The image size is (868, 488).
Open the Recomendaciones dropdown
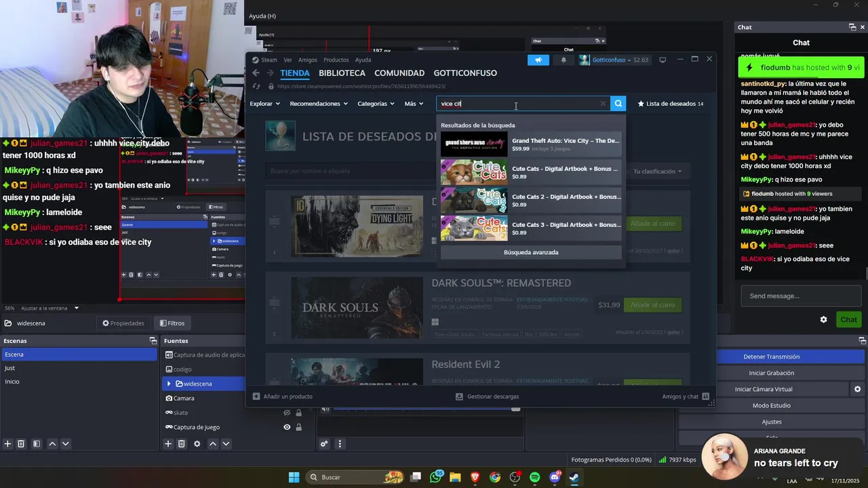point(319,104)
